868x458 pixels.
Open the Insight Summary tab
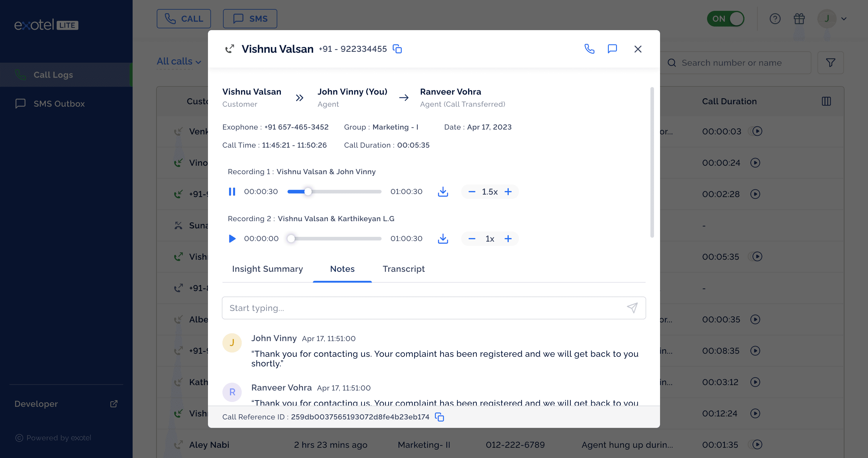(x=268, y=269)
